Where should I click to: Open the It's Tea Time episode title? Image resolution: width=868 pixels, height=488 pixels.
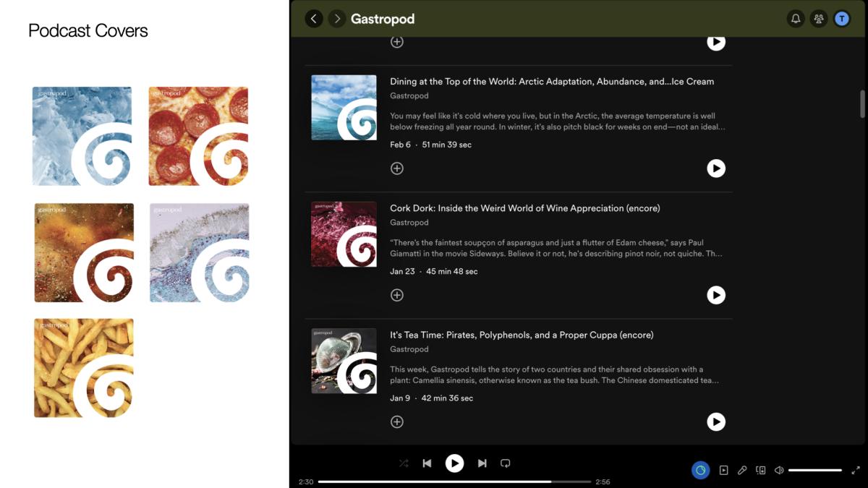tap(522, 335)
